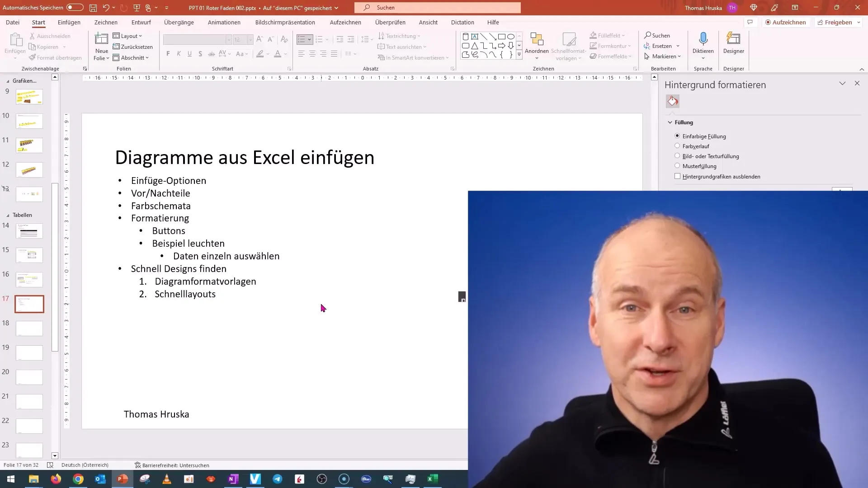
Task: Toggle Hintergrundgrafiken ausblenden checkbox
Action: coord(677,176)
